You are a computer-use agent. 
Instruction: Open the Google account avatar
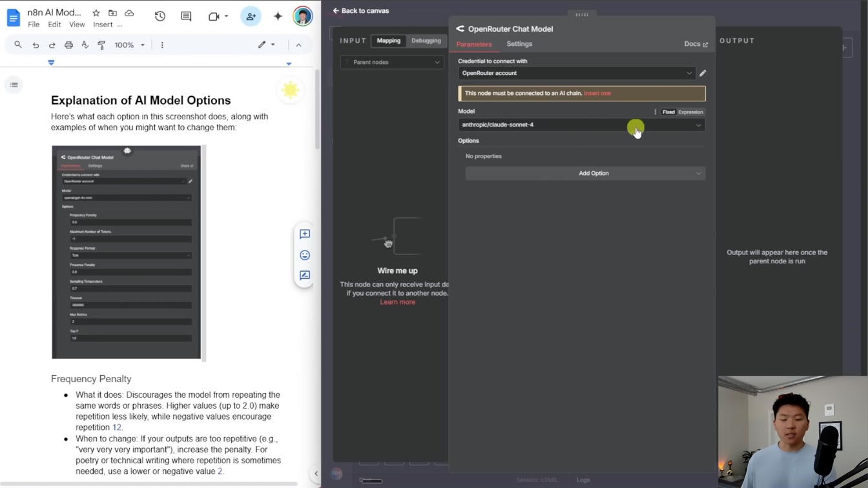pos(302,16)
